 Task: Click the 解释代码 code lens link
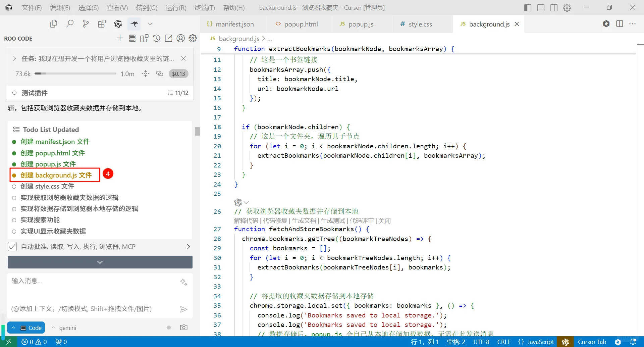[x=246, y=220]
